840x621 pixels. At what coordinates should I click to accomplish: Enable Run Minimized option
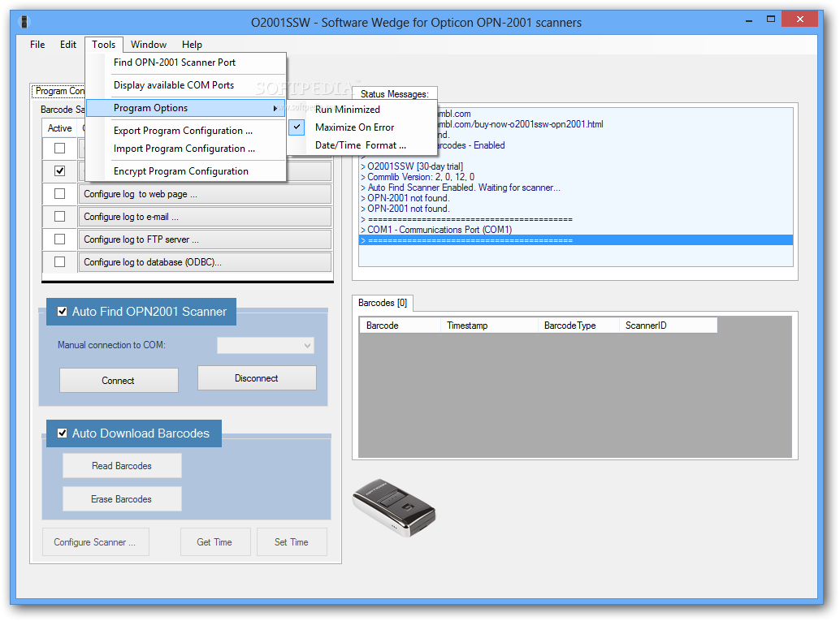(x=362, y=110)
